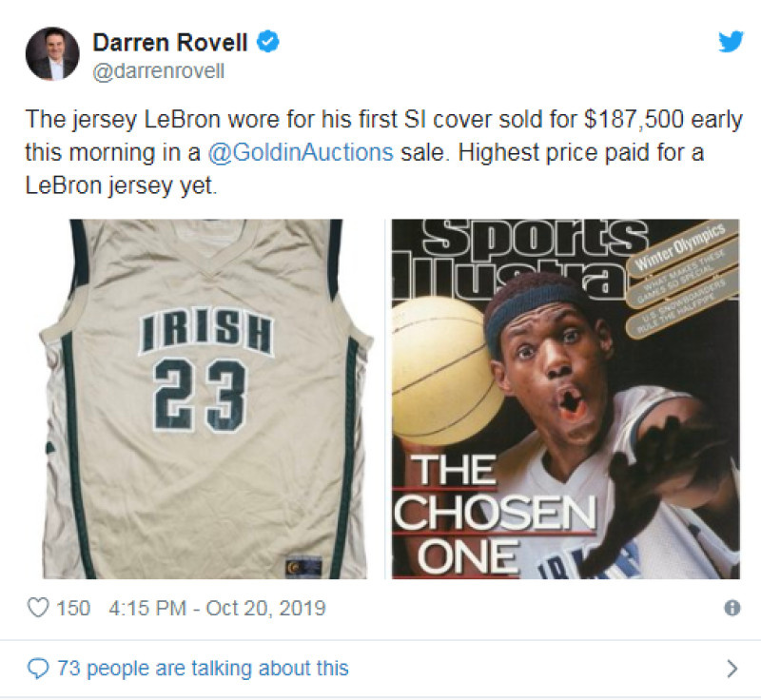Open the @GoldinAuctions mention link
The width and height of the screenshot is (761, 700).
click(301, 152)
